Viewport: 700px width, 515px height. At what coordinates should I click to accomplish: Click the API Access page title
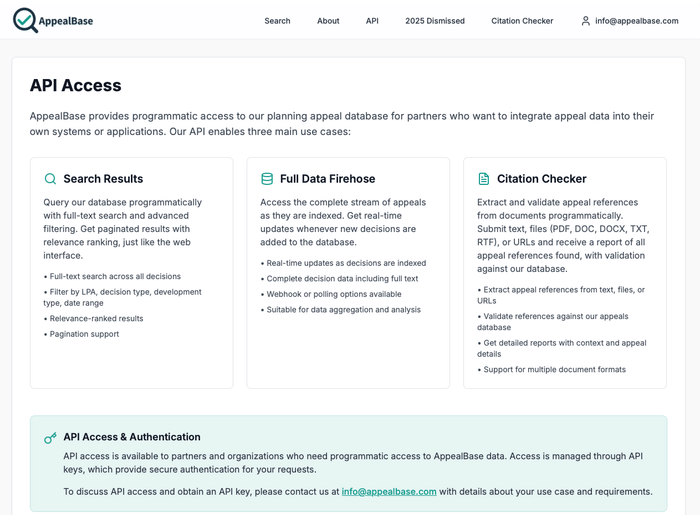click(x=75, y=86)
